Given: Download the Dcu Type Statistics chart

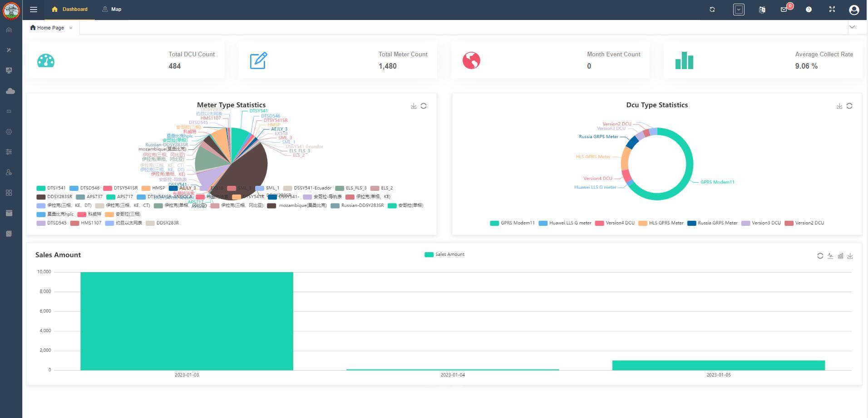Looking at the screenshot, I should [839, 105].
